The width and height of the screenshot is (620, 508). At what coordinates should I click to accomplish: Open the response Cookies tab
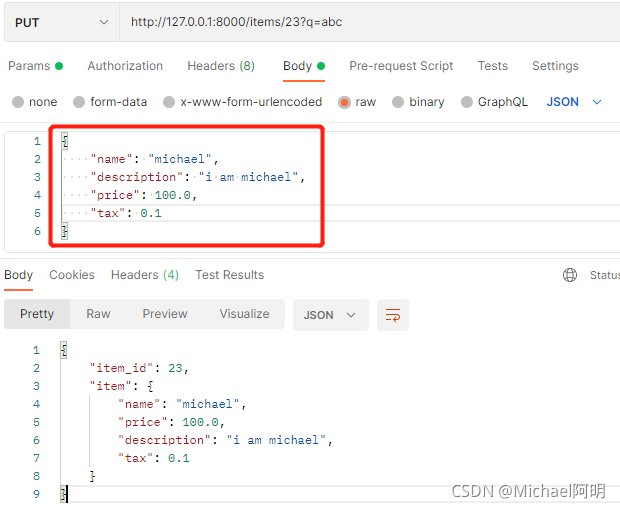tap(72, 275)
